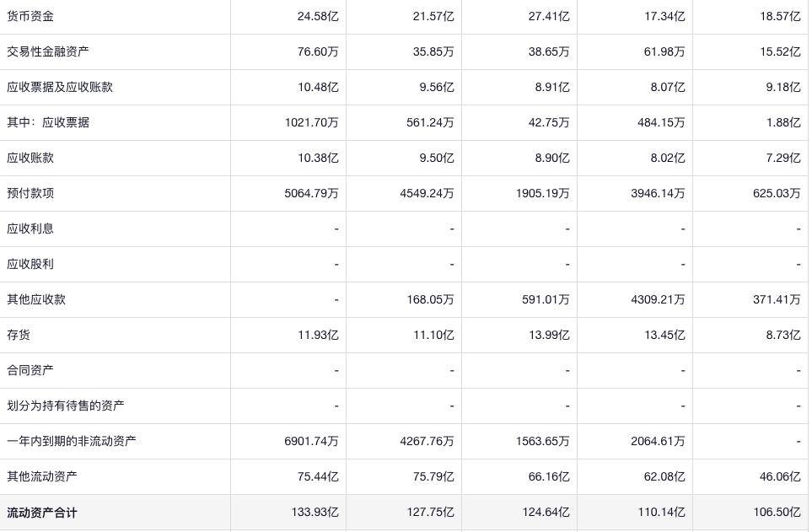Select the 其中：应收票据 row label
The width and height of the screenshot is (812, 532).
48,122
